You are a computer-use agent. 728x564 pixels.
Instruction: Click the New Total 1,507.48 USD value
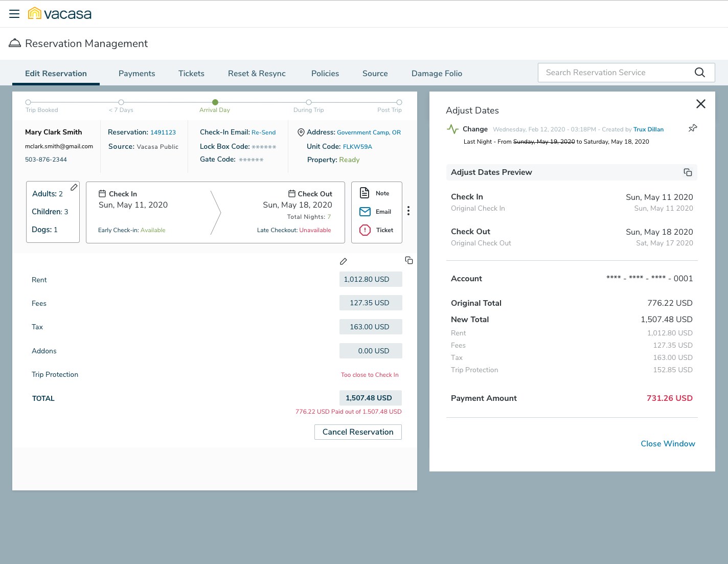(x=667, y=320)
